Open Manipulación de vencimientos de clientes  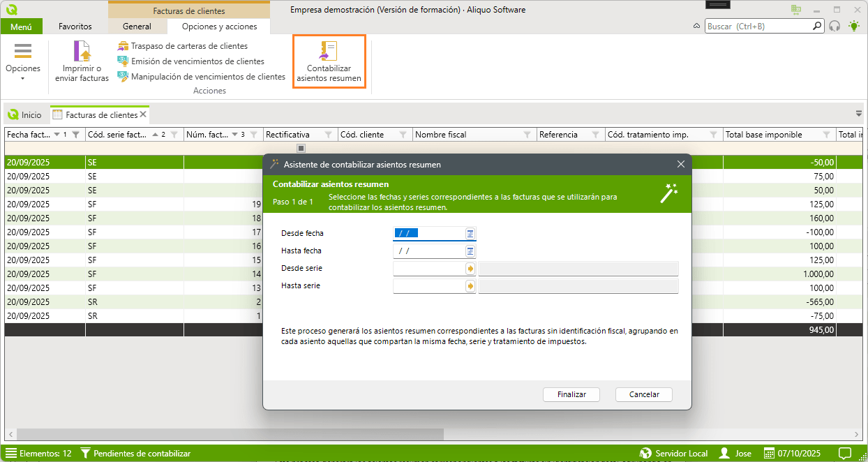(x=207, y=77)
